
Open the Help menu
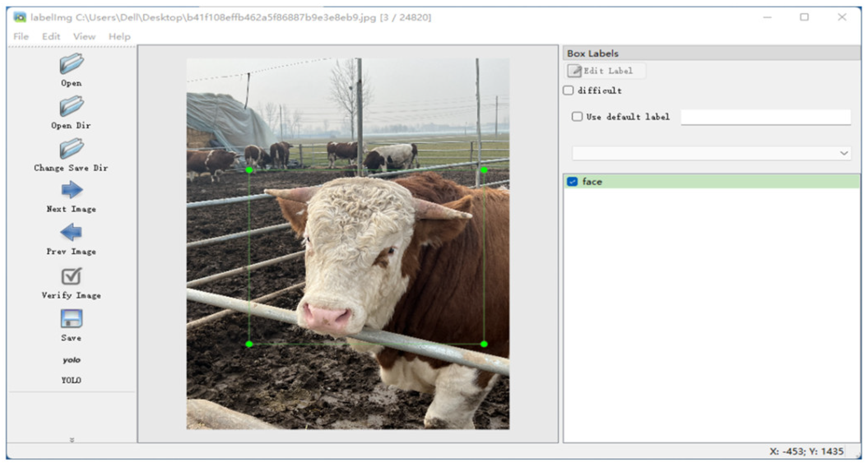[x=119, y=37]
